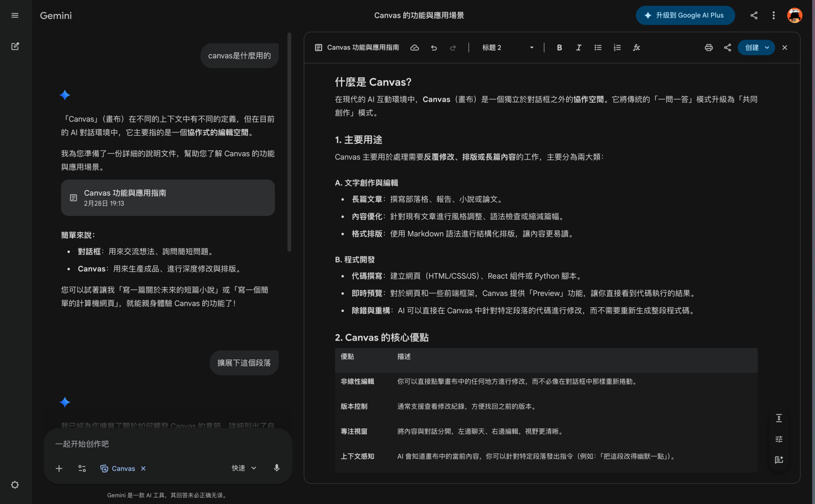Click the microphone voice input icon

click(x=276, y=468)
